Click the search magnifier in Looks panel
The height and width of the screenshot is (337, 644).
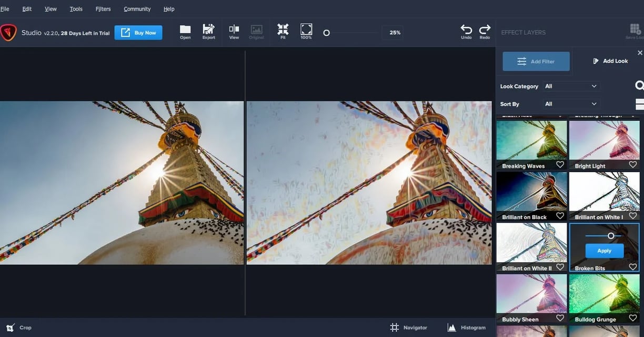tap(639, 85)
